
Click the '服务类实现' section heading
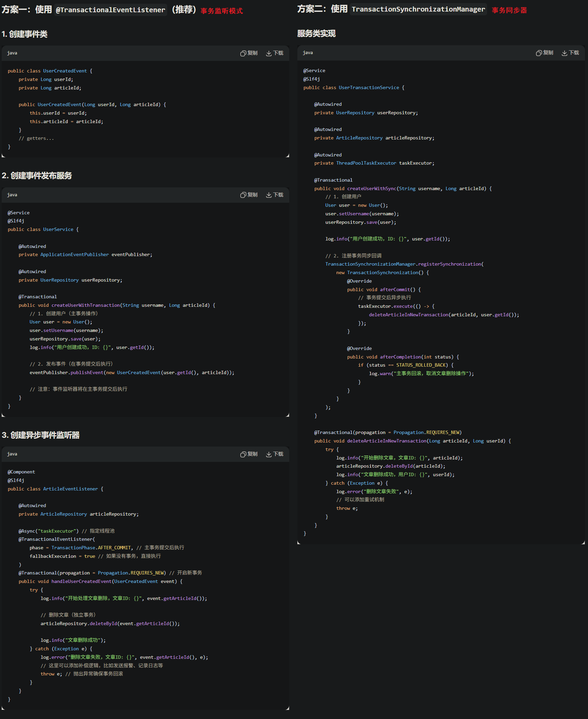coord(316,33)
